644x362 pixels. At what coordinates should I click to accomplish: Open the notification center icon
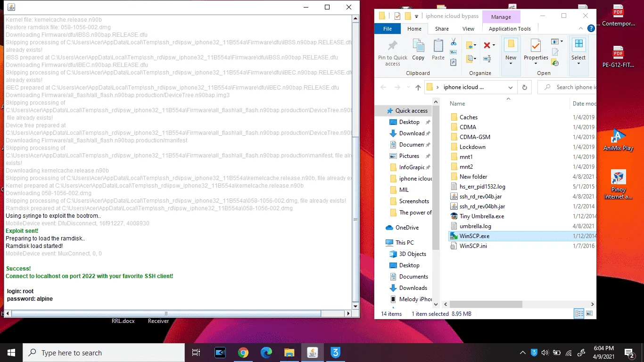pyautogui.click(x=629, y=353)
